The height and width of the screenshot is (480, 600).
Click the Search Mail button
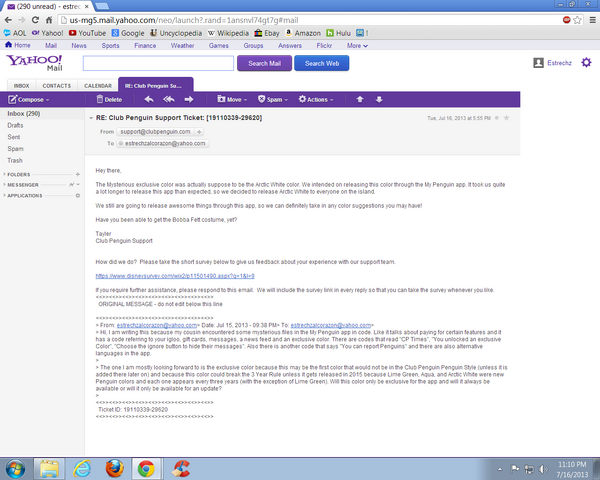(264, 63)
